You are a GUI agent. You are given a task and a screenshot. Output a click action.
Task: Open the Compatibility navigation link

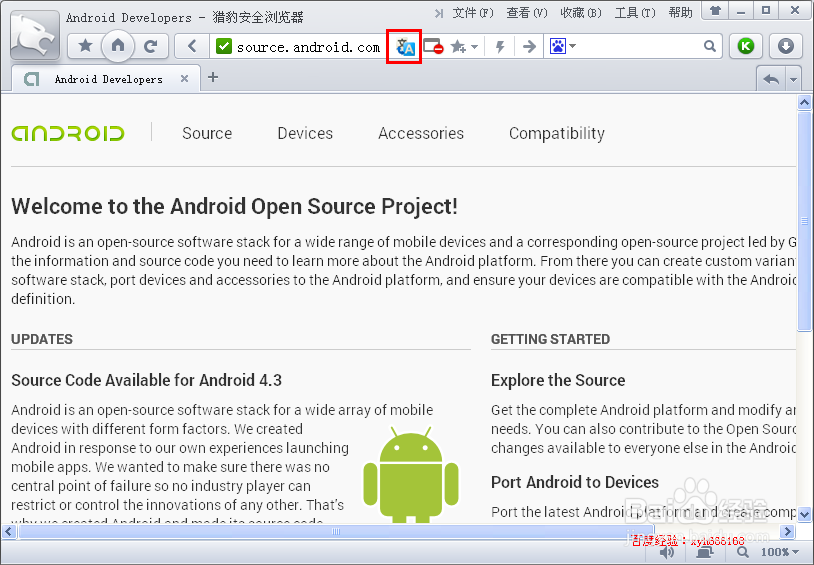pyautogui.click(x=557, y=134)
